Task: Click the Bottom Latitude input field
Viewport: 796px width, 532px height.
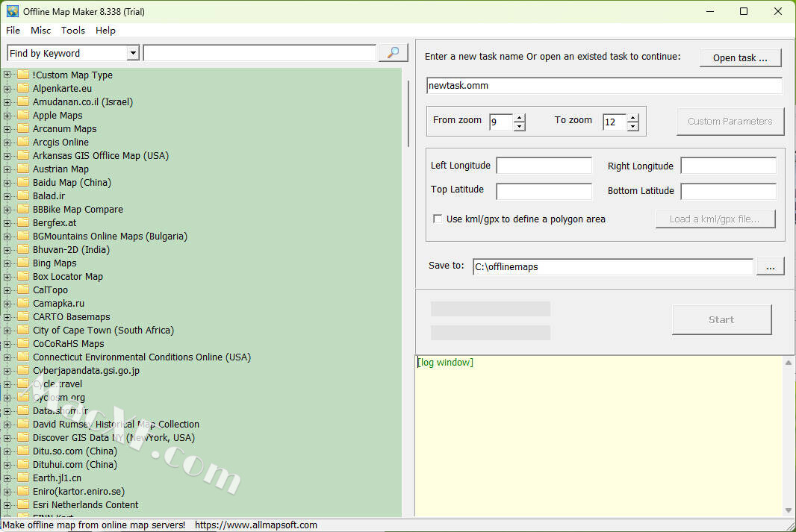Action: tap(729, 191)
